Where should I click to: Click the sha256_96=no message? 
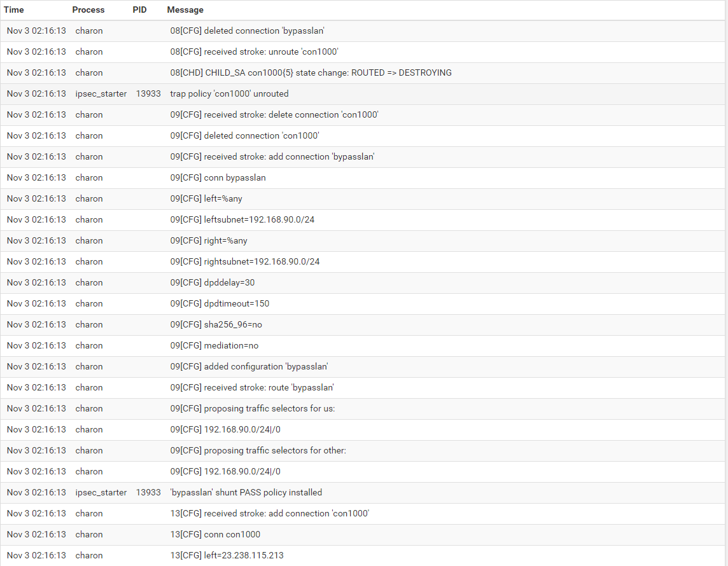tap(216, 325)
